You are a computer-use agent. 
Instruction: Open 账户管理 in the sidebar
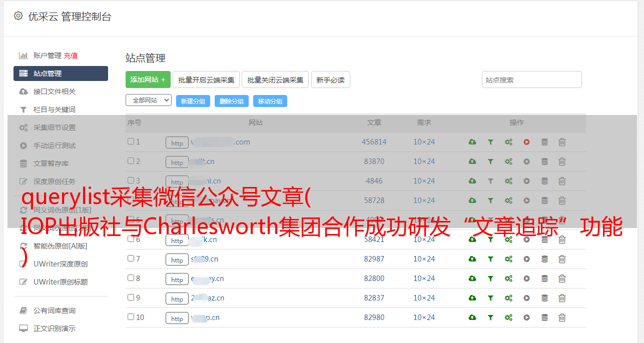(48, 55)
